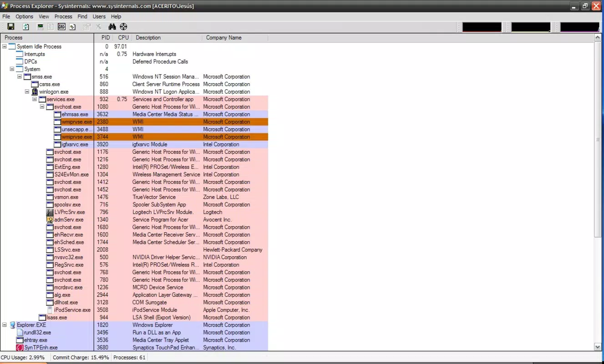Click the lsass.exe process icon

click(x=42, y=318)
